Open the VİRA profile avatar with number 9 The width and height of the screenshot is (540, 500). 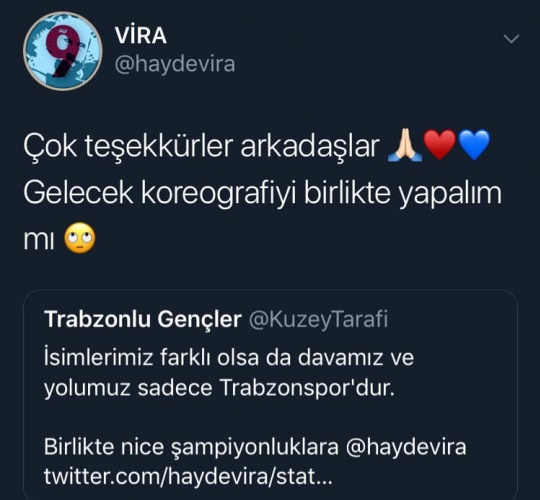pyautogui.click(x=62, y=51)
